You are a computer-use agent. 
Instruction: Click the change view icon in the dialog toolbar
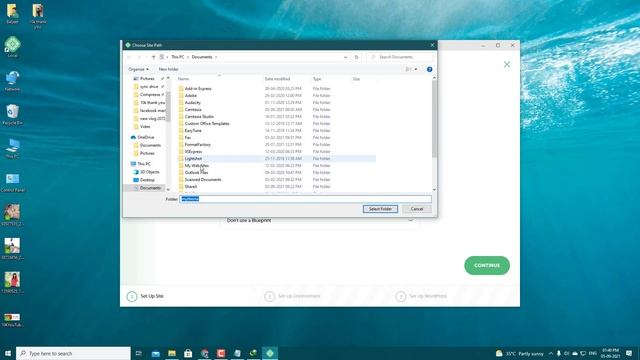[x=408, y=69]
